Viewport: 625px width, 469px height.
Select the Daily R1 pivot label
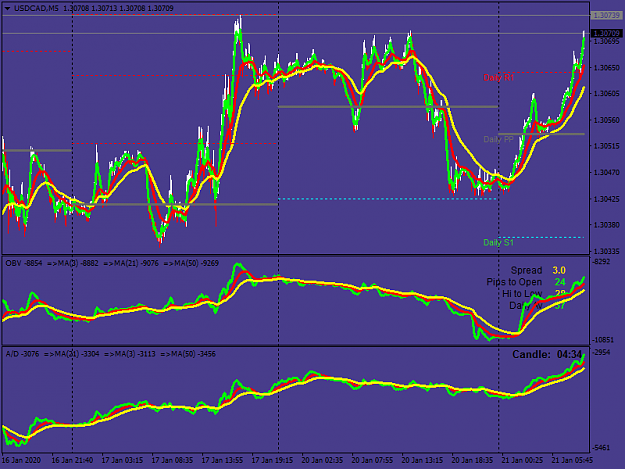tap(499, 78)
